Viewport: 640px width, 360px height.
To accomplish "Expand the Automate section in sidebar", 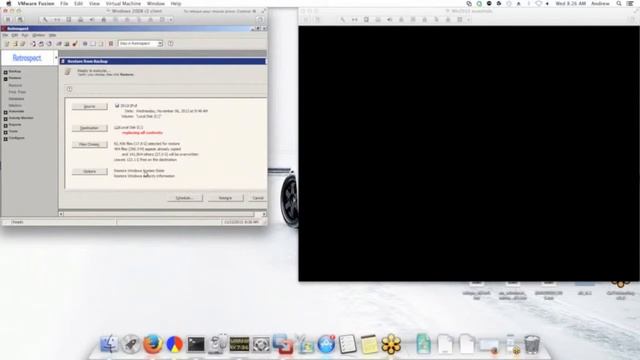I will click(6, 112).
